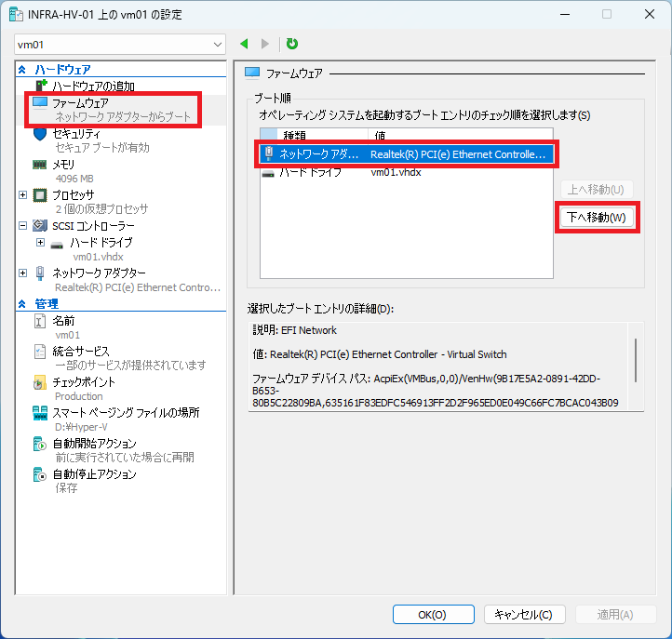This screenshot has height=639, width=672.
Task: Select the メモリ item icon
Action: tap(40, 165)
